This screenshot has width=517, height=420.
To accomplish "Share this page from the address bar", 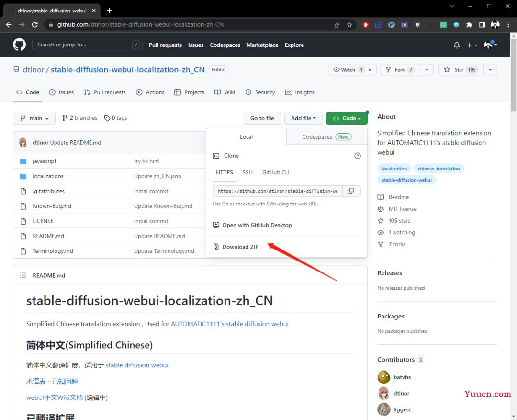I will (x=337, y=25).
